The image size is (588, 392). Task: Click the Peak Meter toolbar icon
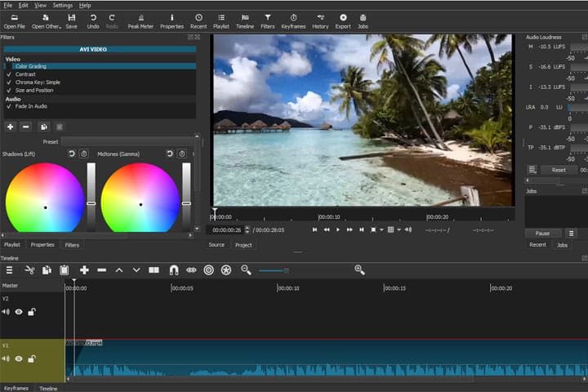point(140,21)
